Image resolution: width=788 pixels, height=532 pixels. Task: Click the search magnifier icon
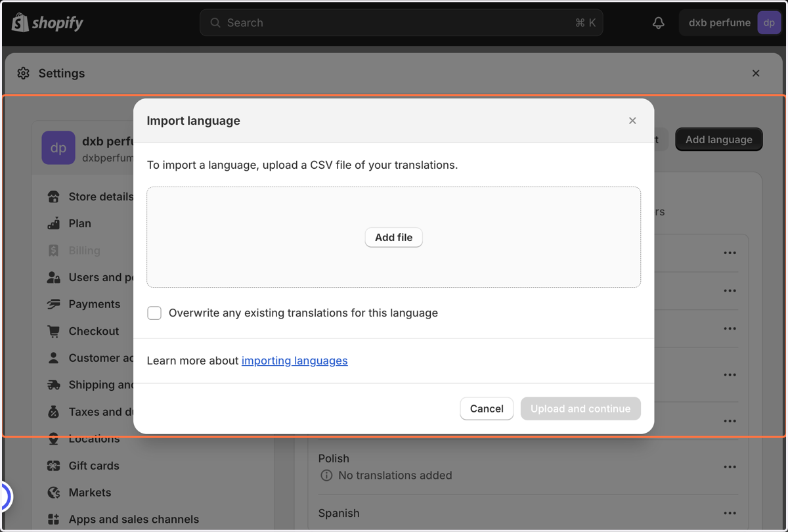[215, 23]
